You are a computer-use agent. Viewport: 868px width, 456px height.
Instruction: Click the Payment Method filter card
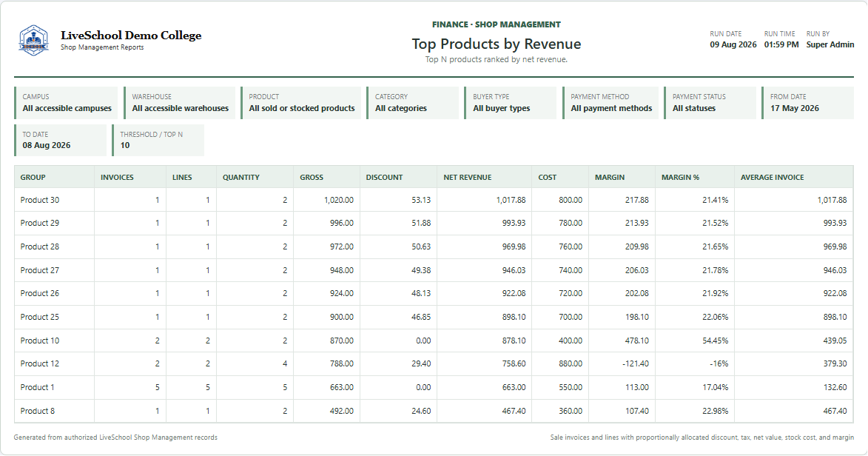pos(610,102)
